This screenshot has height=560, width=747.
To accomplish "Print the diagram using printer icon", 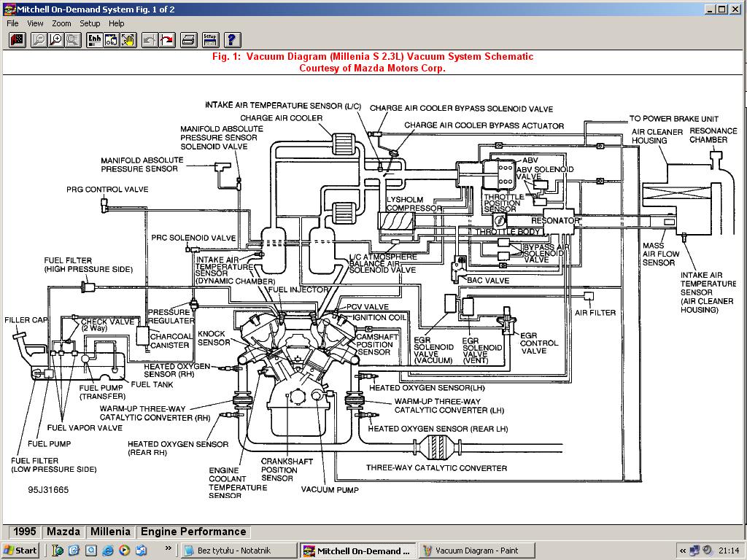I will click(188, 40).
